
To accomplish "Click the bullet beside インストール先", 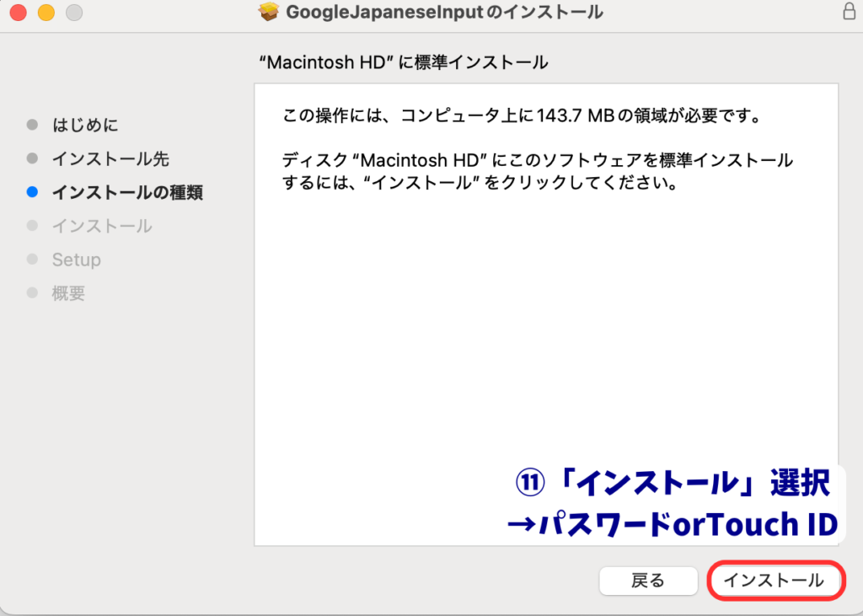I will point(33,158).
